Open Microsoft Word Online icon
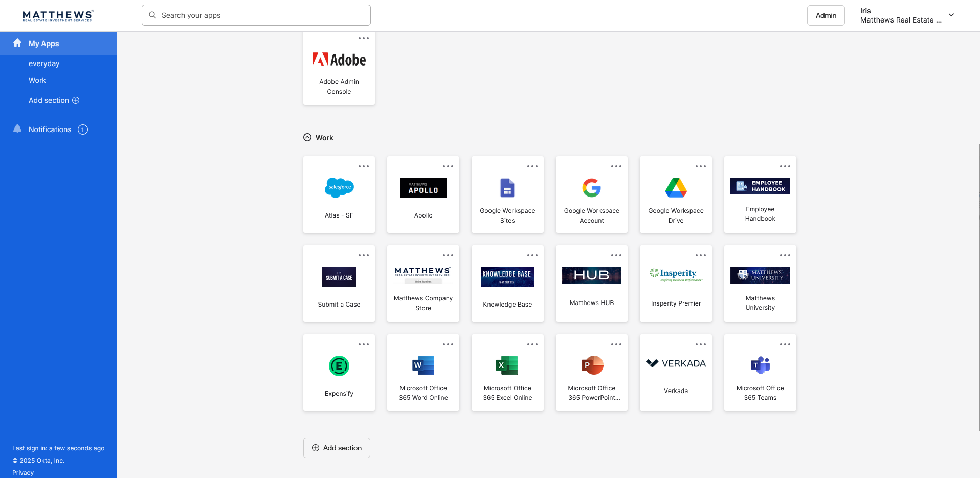The image size is (980, 478). 423,365
